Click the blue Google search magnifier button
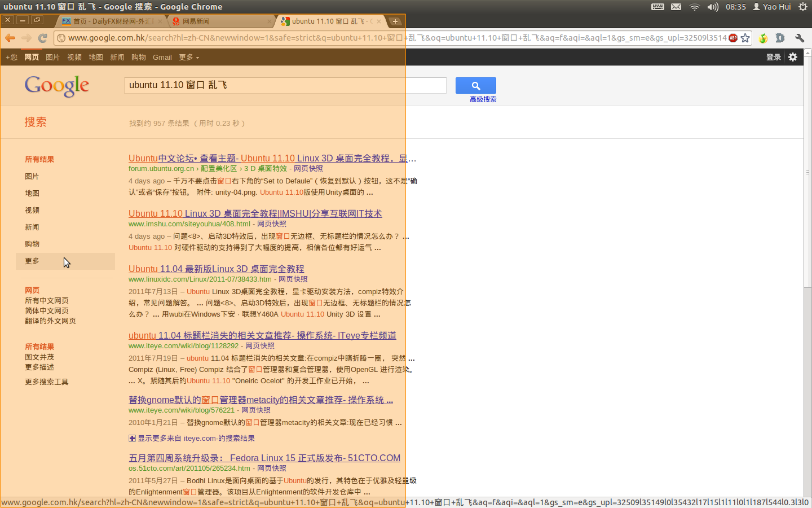812x508 pixels. pos(476,85)
